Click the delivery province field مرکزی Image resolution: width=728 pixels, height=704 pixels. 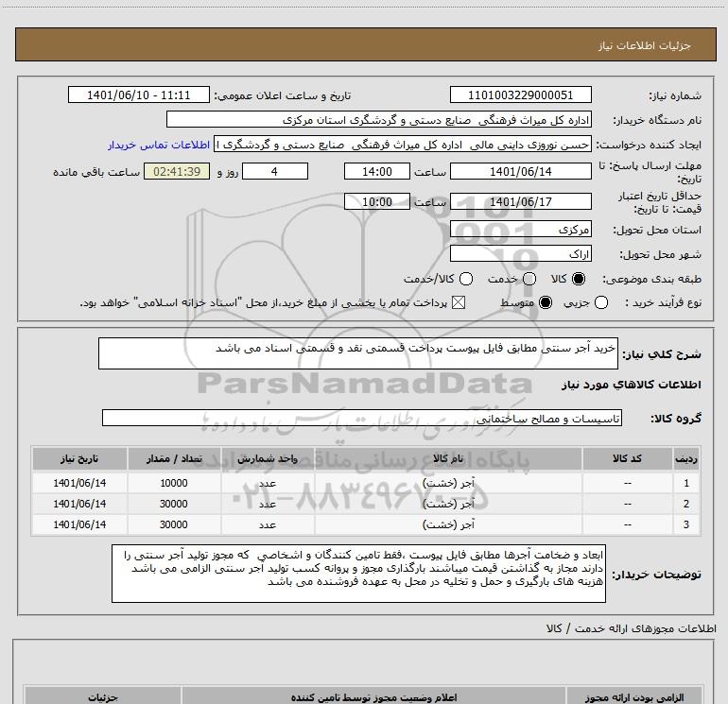(520, 230)
